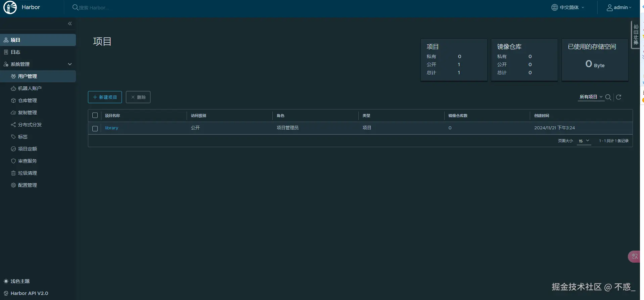Sort by 镜像仓库数 column header
Image resolution: width=644 pixels, height=300 pixels.
pyautogui.click(x=458, y=116)
